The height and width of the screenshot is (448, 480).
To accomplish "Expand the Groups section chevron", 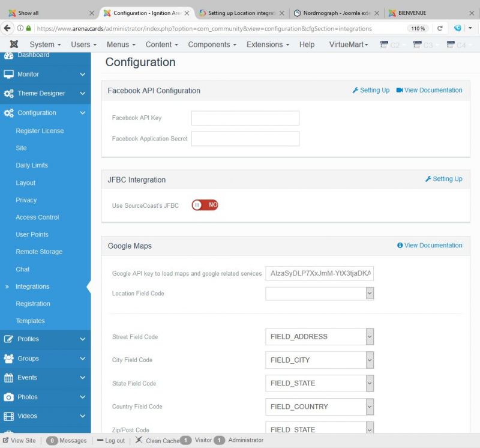I will coord(82,358).
